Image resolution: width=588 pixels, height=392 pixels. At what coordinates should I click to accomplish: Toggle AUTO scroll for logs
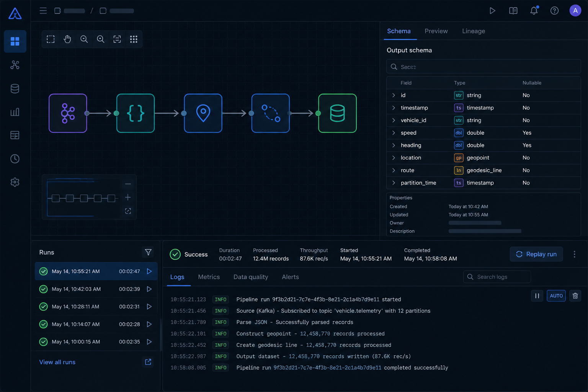point(556,296)
